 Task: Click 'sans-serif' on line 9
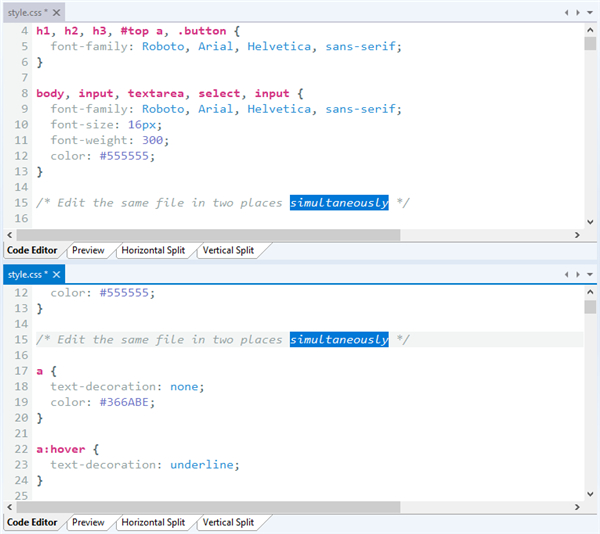coord(360,109)
